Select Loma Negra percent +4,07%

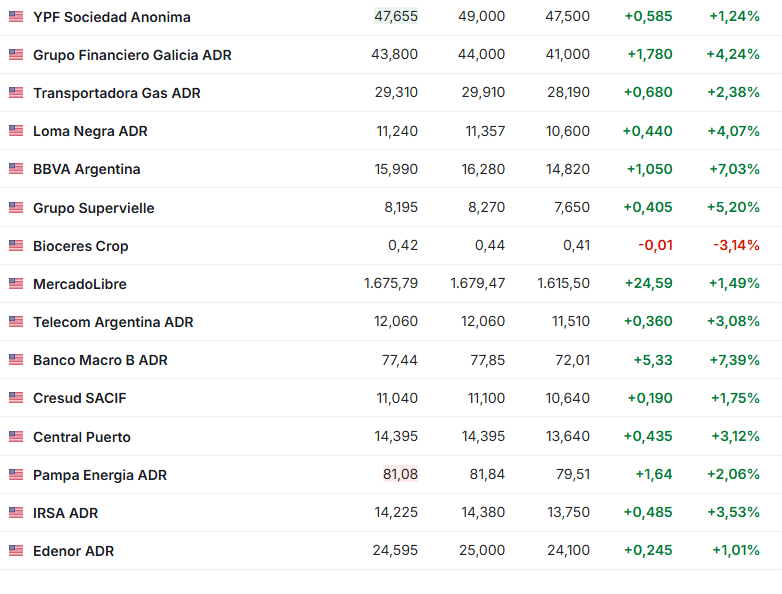pos(733,131)
